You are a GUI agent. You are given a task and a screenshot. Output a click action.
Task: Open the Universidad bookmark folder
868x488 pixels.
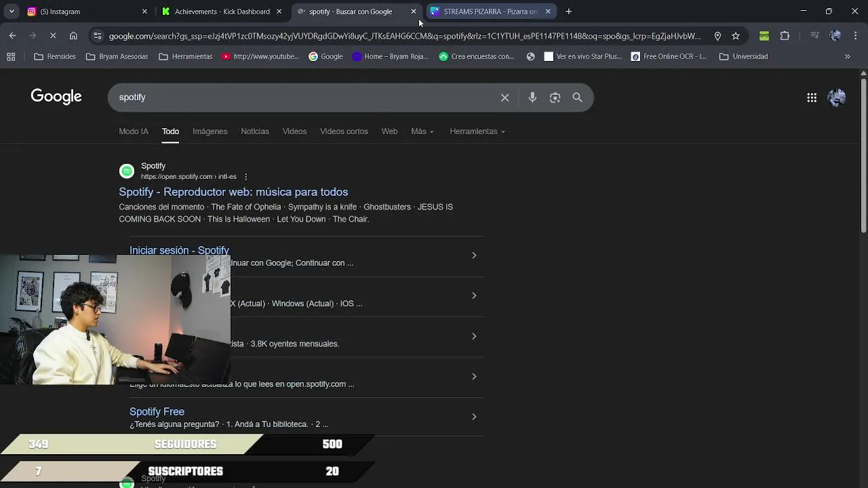[743, 56]
